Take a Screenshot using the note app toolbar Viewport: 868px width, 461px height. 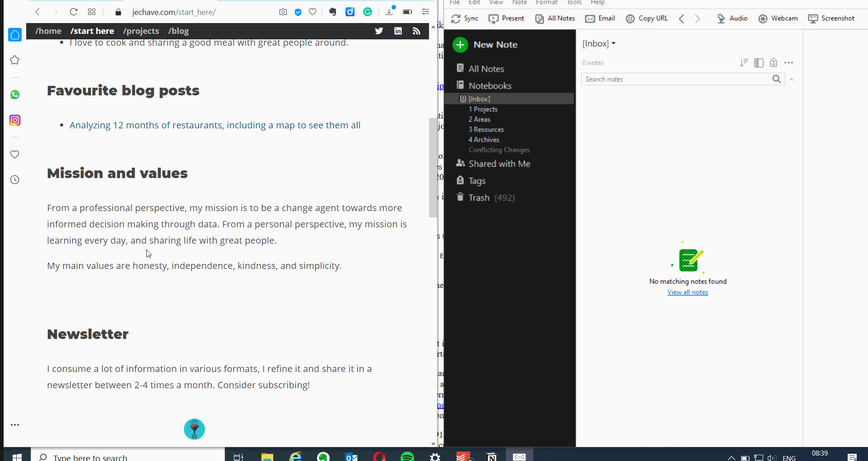pos(831,19)
